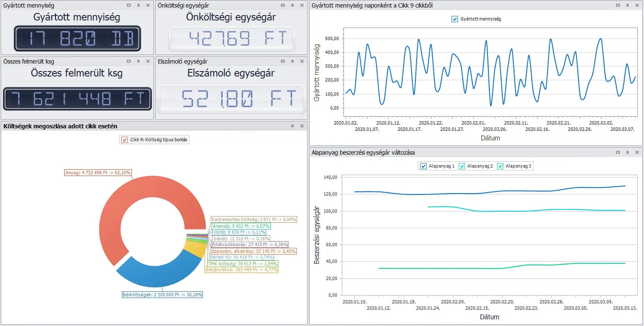The width and height of the screenshot is (644, 326).
Task: Pin the Gyártott mennyiség gauge panel
Action: [138, 5]
